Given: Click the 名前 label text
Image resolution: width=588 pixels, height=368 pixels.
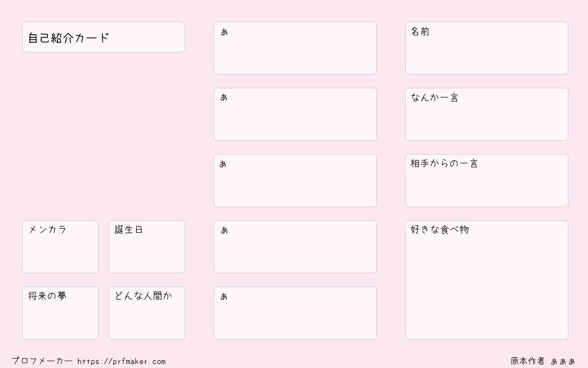Looking at the screenshot, I should coord(420,31).
